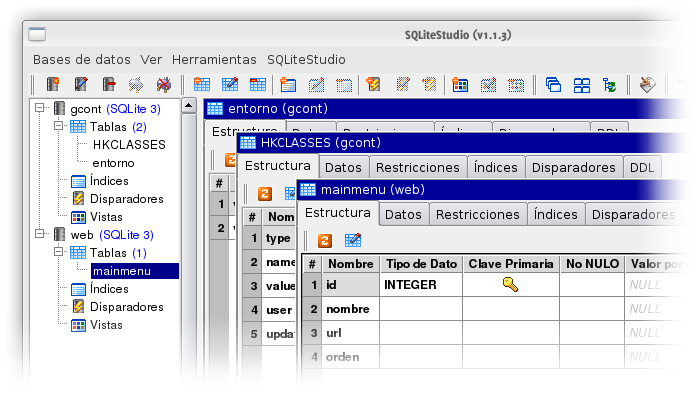Collapse the gcont database tree node
This screenshot has height=400, width=700.
click(x=40, y=108)
